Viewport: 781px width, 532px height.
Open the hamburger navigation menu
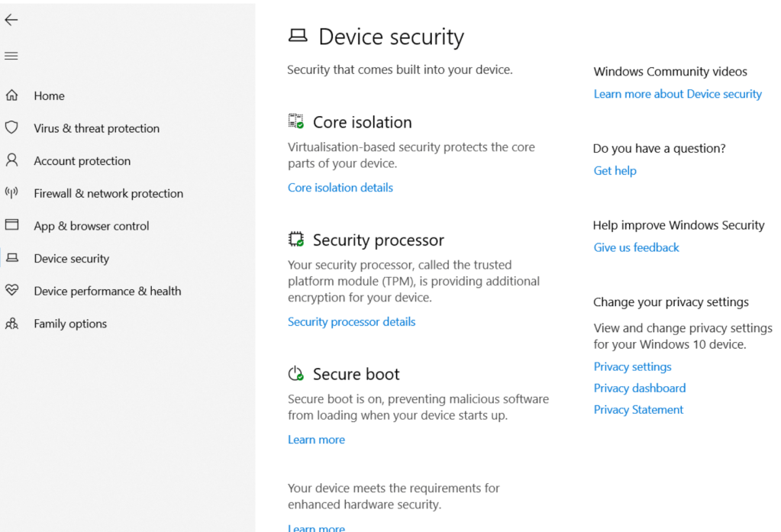(11, 56)
